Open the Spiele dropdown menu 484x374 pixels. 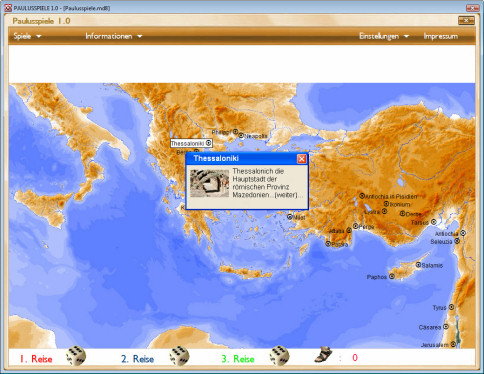[x=27, y=36]
